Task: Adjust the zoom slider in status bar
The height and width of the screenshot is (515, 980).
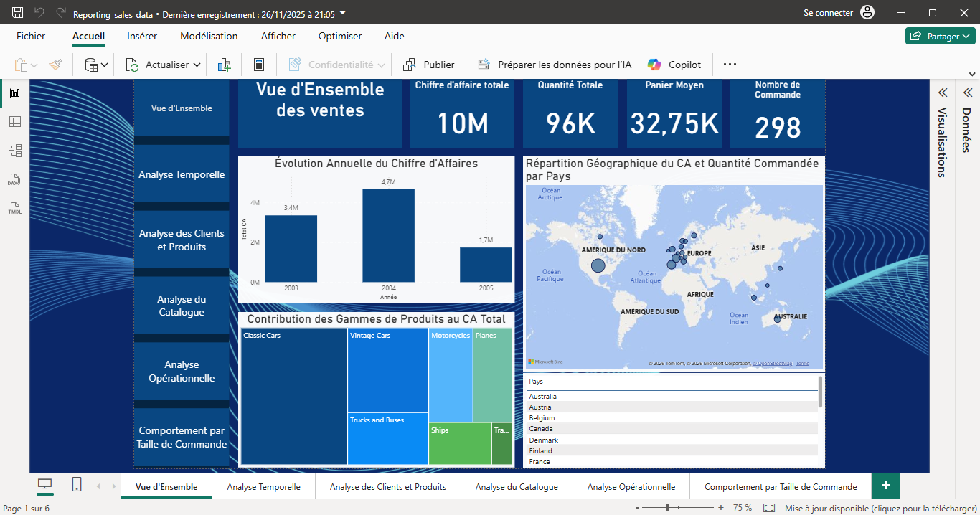Action: (x=679, y=508)
